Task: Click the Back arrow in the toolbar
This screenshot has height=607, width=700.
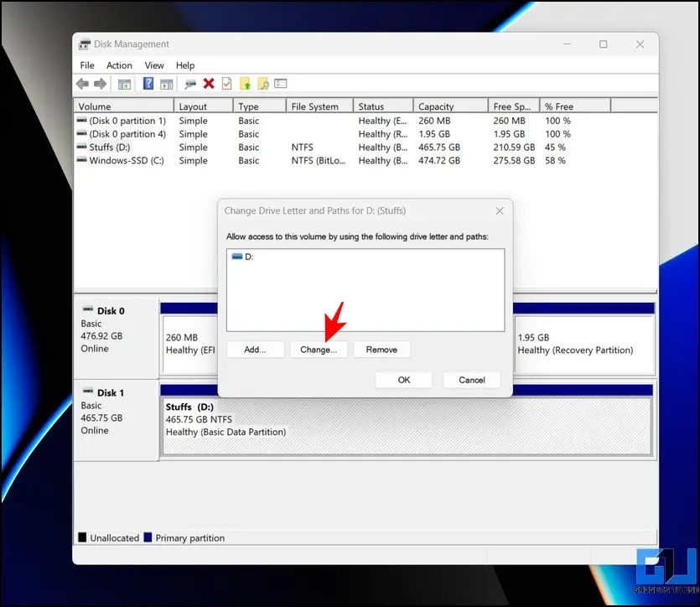Action: 83,84
